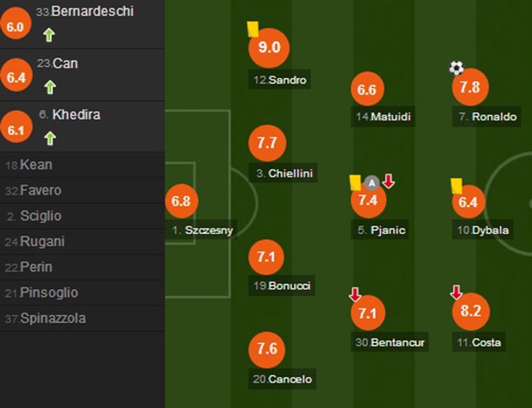
Task: Click the yellow card icon above Sandro
Action: point(253,29)
